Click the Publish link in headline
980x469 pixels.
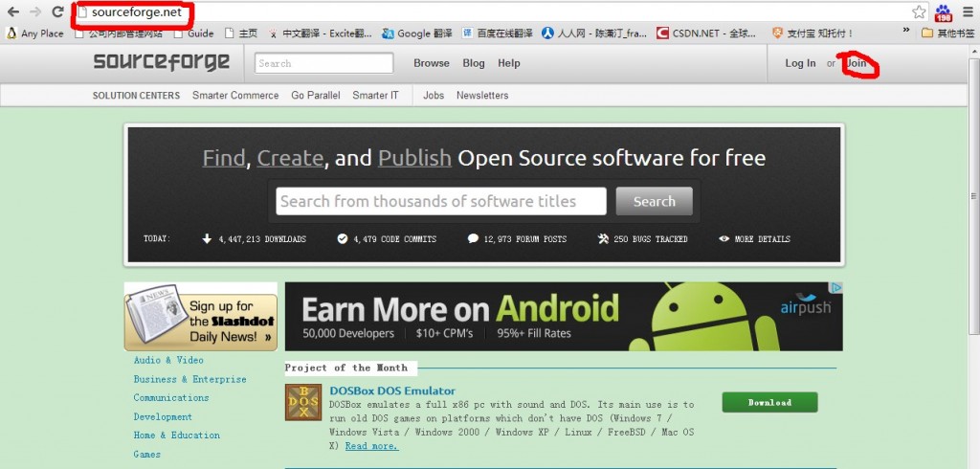(x=414, y=158)
